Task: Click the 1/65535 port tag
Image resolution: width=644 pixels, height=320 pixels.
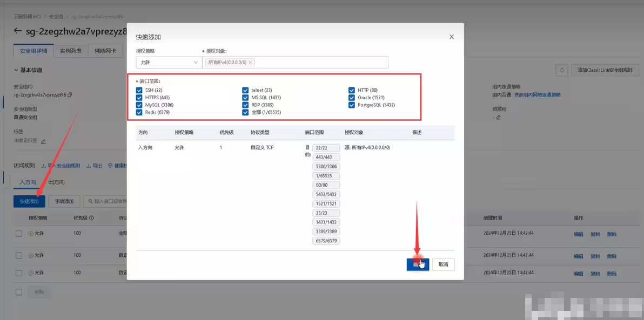Action: click(x=326, y=175)
